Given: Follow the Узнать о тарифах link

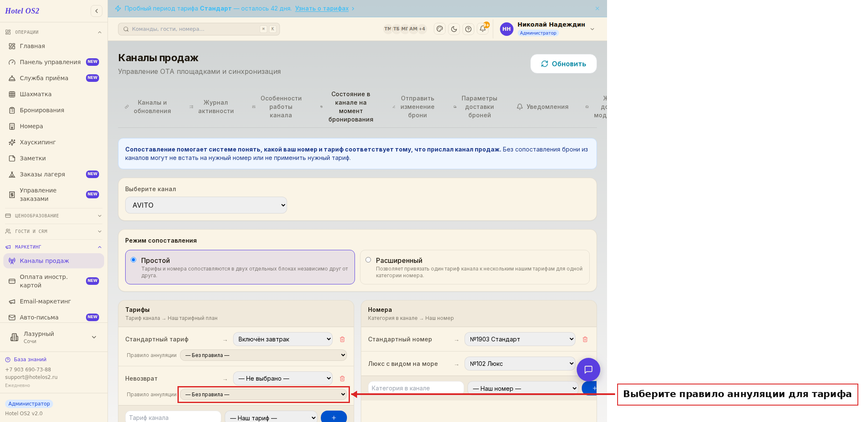Looking at the screenshot, I should coord(322,8).
